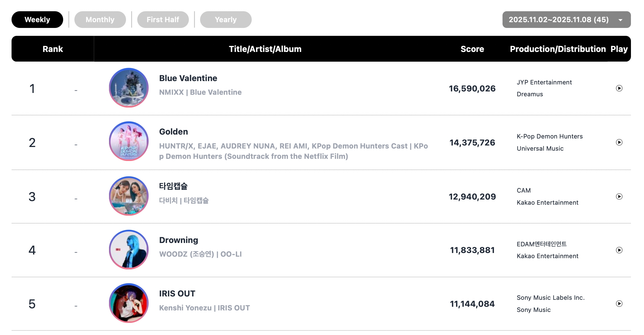Image resolution: width=644 pixels, height=335 pixels.
Task: Play the song Golden
Action: coord(619,142)
